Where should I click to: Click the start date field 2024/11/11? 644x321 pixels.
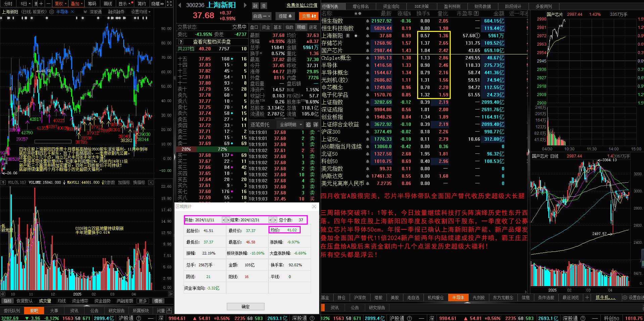tap(204, 220)
